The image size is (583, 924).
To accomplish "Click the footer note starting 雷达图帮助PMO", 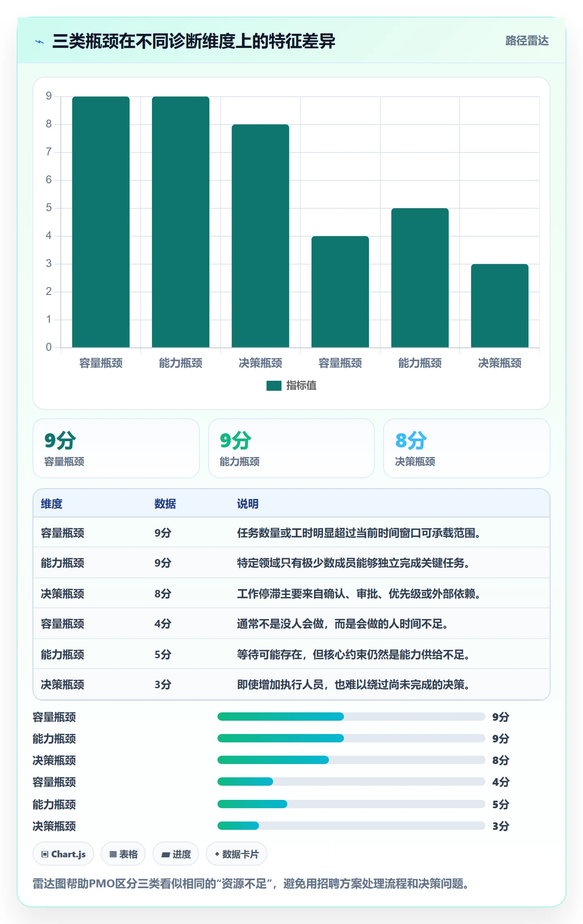I will tap(251, 884).
